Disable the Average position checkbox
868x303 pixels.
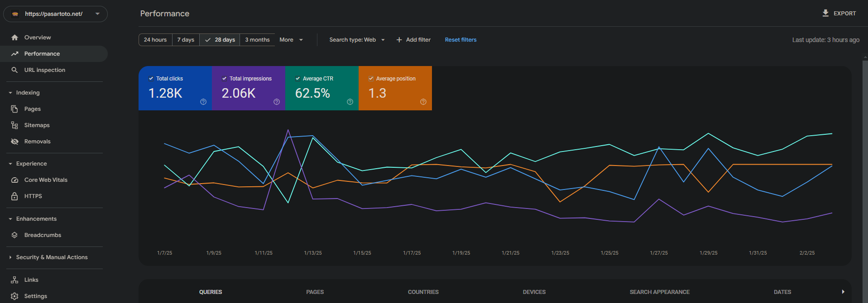click(371, 79)
